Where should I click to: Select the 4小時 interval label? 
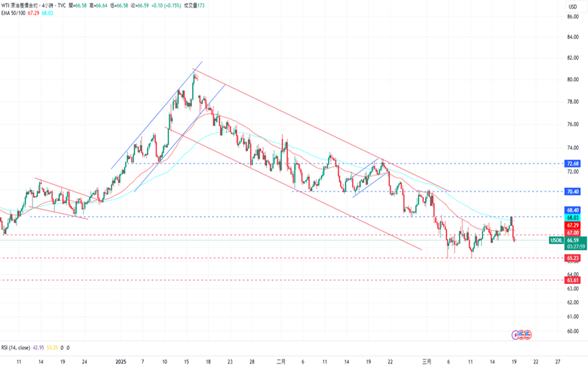pos(47,5)
